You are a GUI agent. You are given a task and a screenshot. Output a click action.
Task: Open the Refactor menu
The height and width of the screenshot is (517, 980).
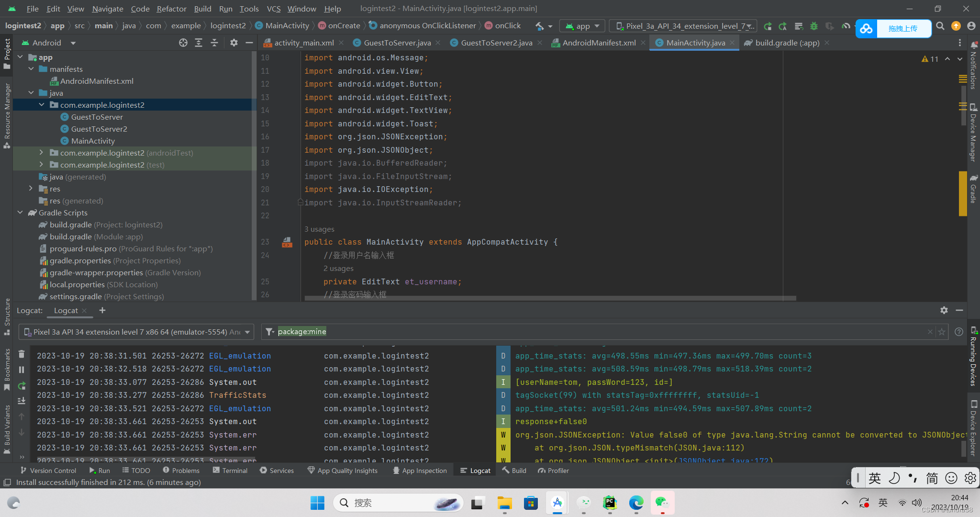click(x=171, y=9)
